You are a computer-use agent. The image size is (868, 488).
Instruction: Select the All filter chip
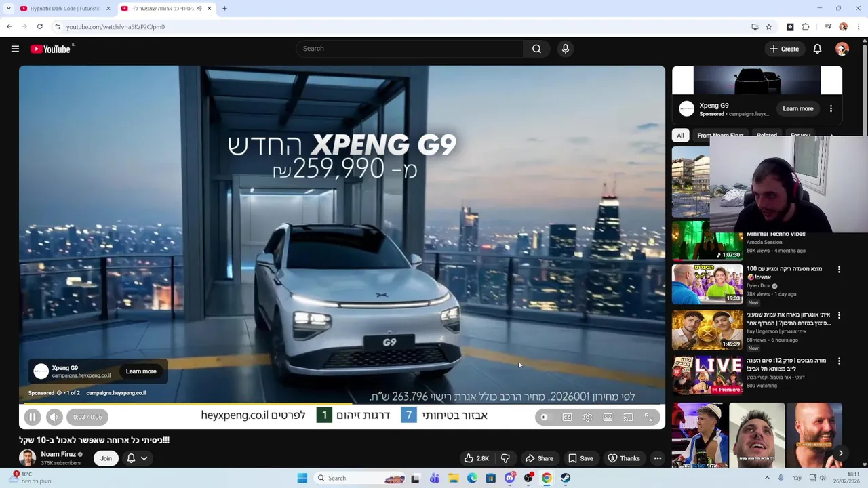click(x=680, y=135)
